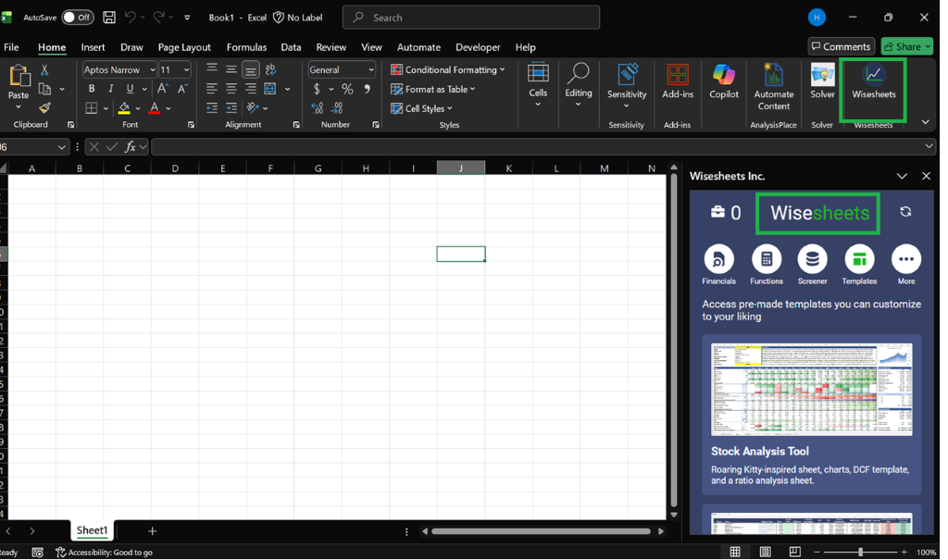The height and width of the screenshot is (560, 948).
Task: Toggle center horizontal alignment
Action: point(232,90)
